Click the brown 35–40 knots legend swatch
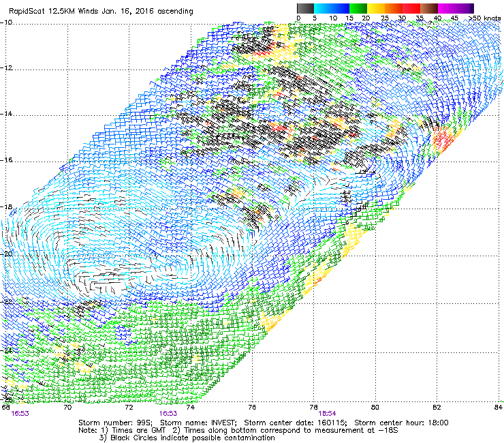 (429, 8)
